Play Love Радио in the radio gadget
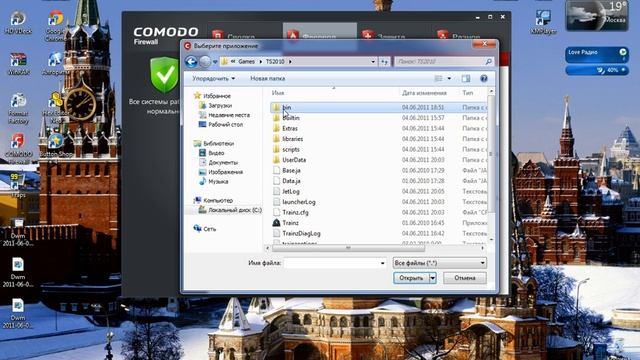 click(x=622, y=52)
